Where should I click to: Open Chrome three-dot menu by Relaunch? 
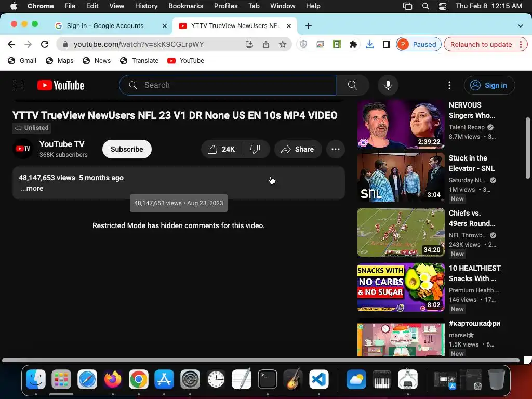coord(521,45)
